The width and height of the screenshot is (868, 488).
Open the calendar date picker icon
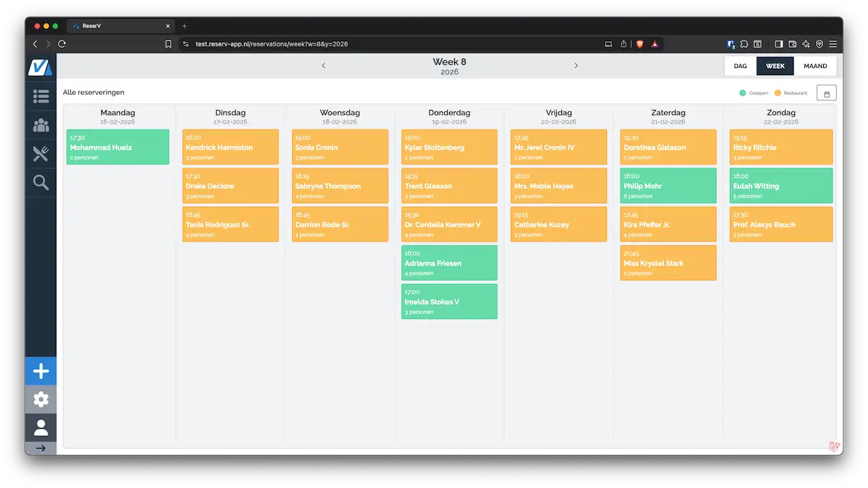826,93
